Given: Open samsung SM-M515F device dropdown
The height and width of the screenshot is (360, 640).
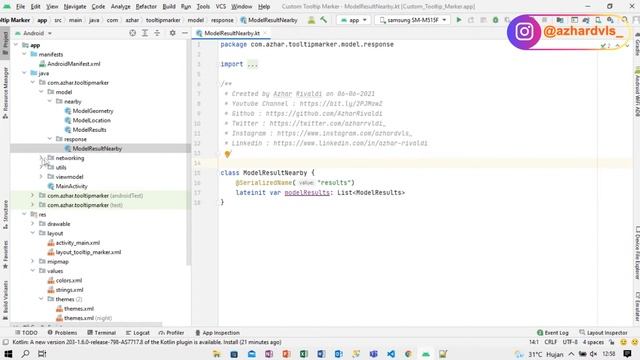Looking at the screenshot, I should [413, 20].
